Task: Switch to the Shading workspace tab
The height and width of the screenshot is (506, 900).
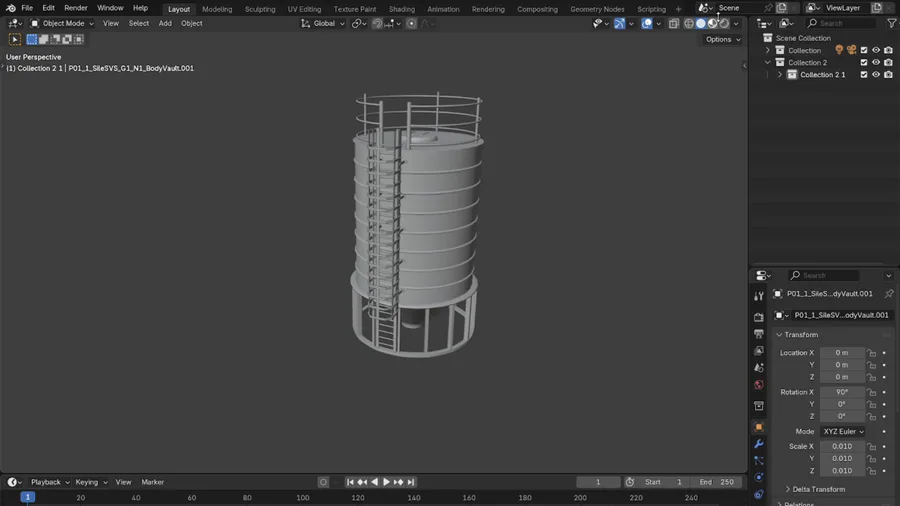Action: pyautogui.click(x=401, y=9)
